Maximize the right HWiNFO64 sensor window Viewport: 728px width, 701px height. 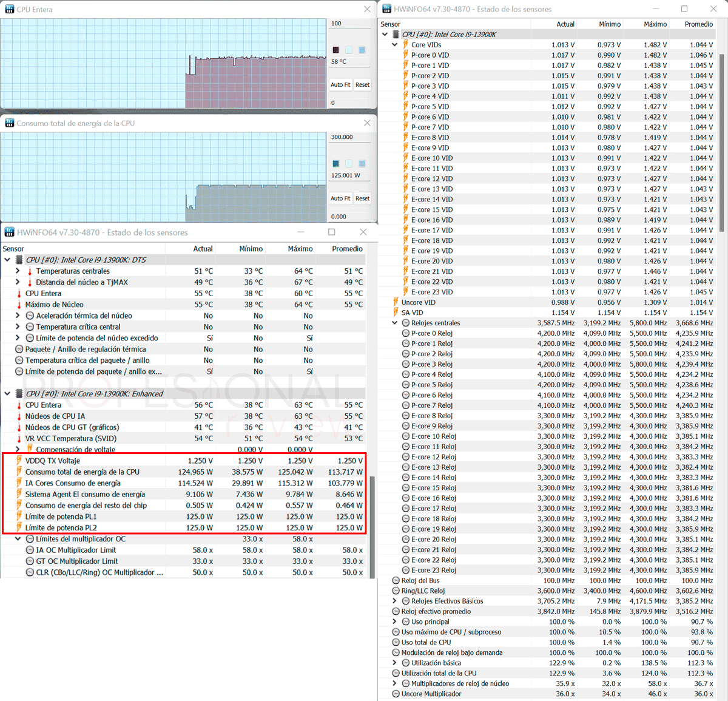click(684, 8)
